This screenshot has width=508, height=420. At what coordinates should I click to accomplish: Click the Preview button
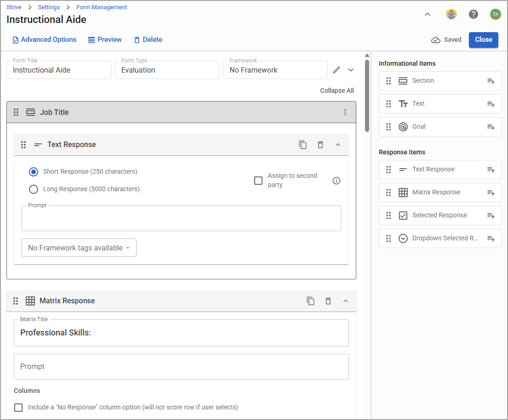pyautogui.click(x=105, y=40)
